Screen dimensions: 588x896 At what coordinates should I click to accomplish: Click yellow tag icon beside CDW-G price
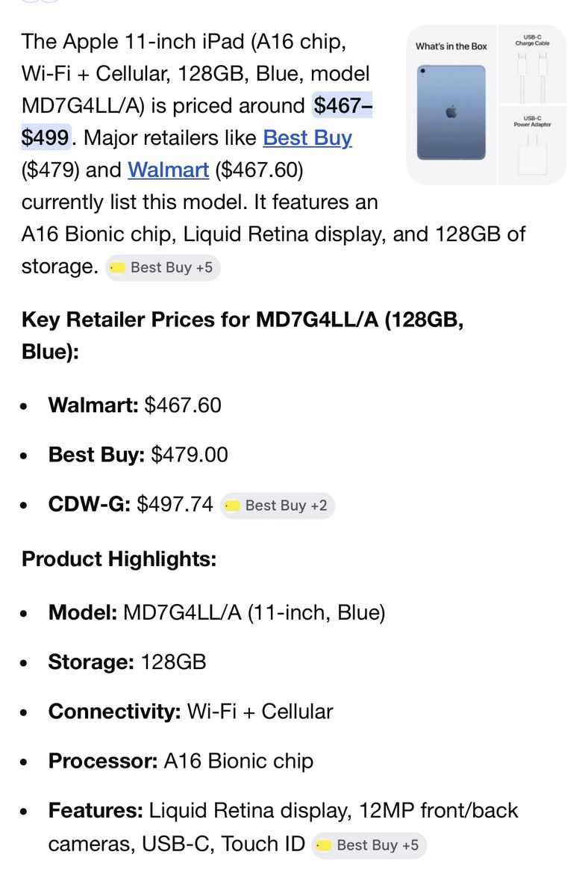click(x=232, y=505)
